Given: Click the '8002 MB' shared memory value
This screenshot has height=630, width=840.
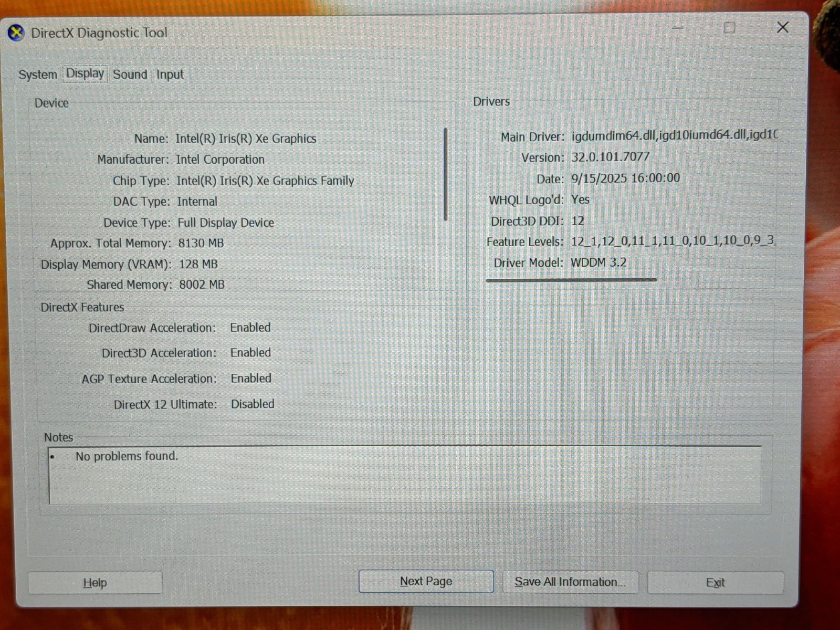Looking at the screenshot, I should click(202, 285).
